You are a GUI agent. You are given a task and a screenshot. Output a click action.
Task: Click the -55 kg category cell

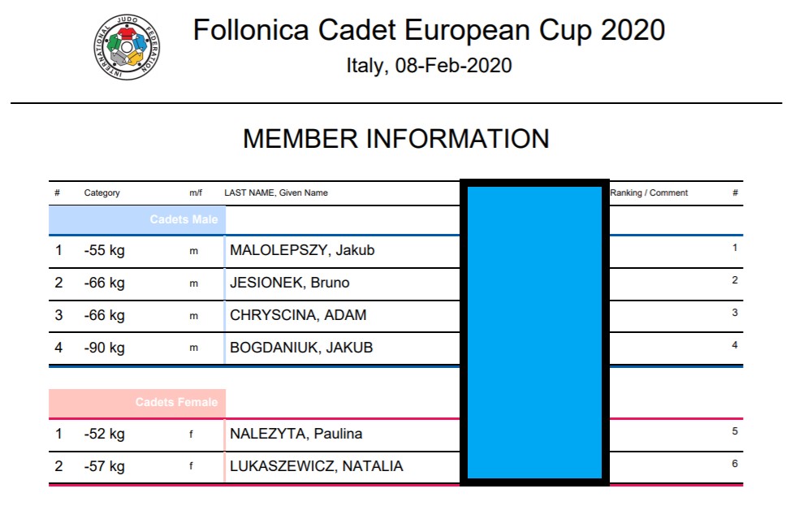pos(105,251)
